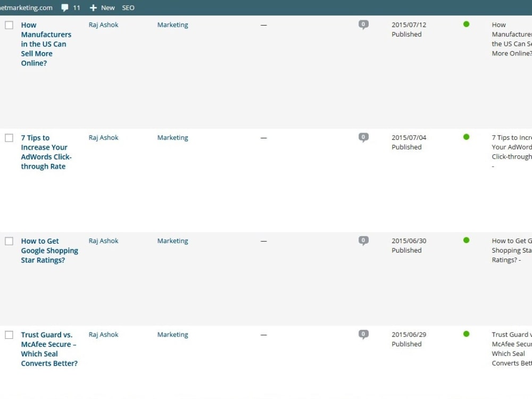Click author Raj Ashok in How Manufacturers row

(x=104, y=25)
